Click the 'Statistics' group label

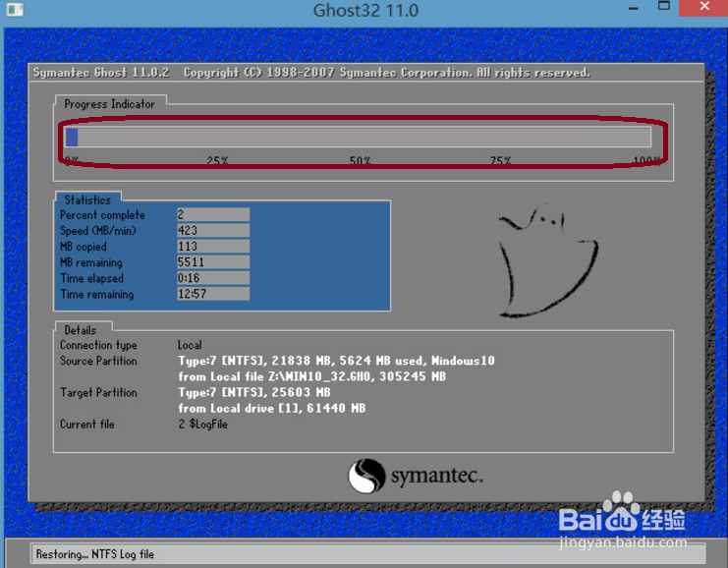tap(87, 200)
